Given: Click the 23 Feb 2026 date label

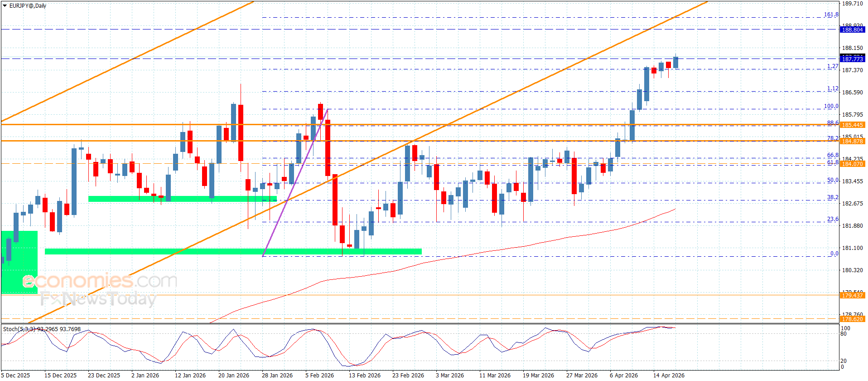Looking at the screenshot, I should pyautogui.click(x=408, y=376).
